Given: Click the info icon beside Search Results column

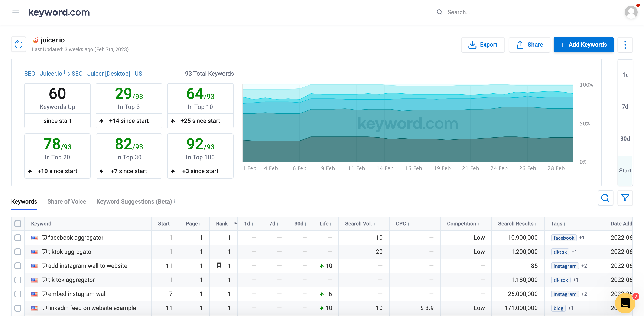Looking at the screenshot, I should tap(536, 224).
